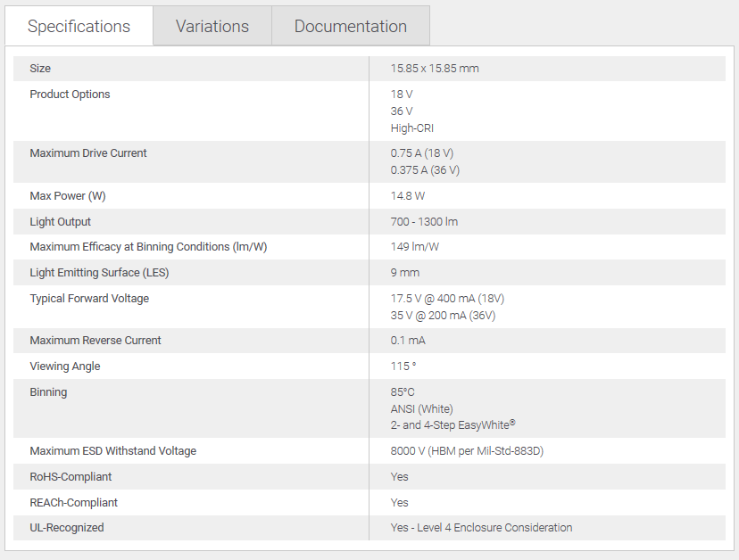Click the Maximum Drive Current label

coord(88,153)
